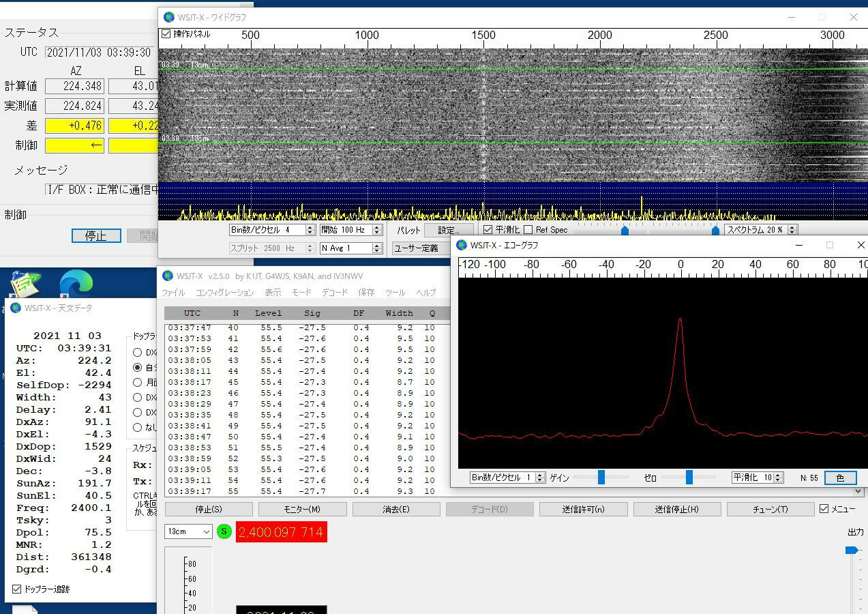
Task: Click the left arrow 制御 indicator
Action: (x=74, y=145)
